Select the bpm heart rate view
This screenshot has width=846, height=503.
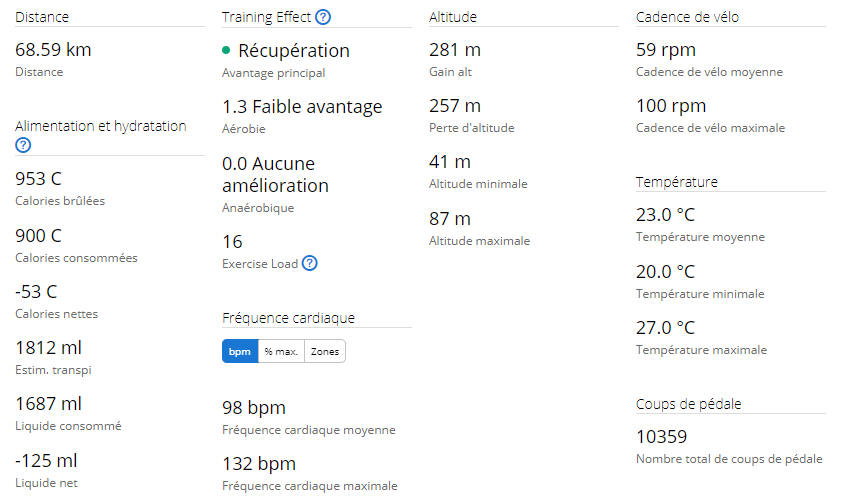[240, 351]
